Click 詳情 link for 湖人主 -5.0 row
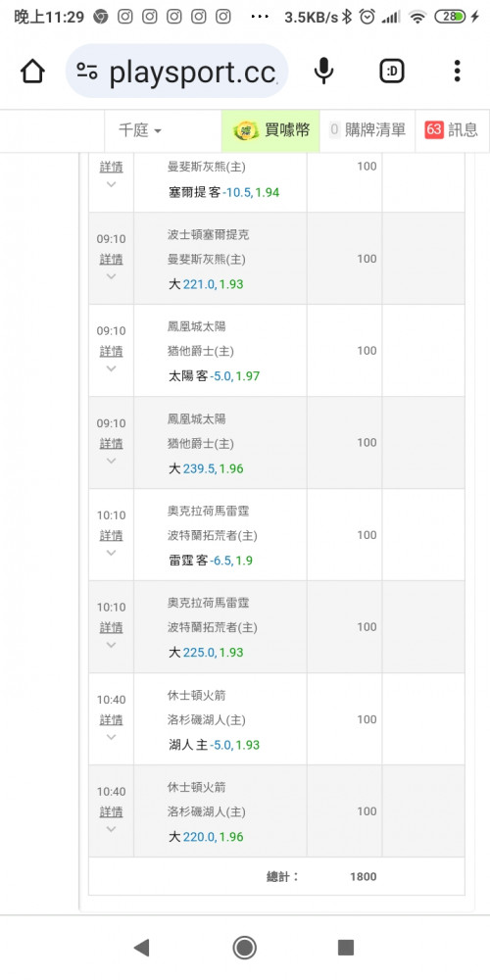 pyautogui.click(x=112, y=720)
